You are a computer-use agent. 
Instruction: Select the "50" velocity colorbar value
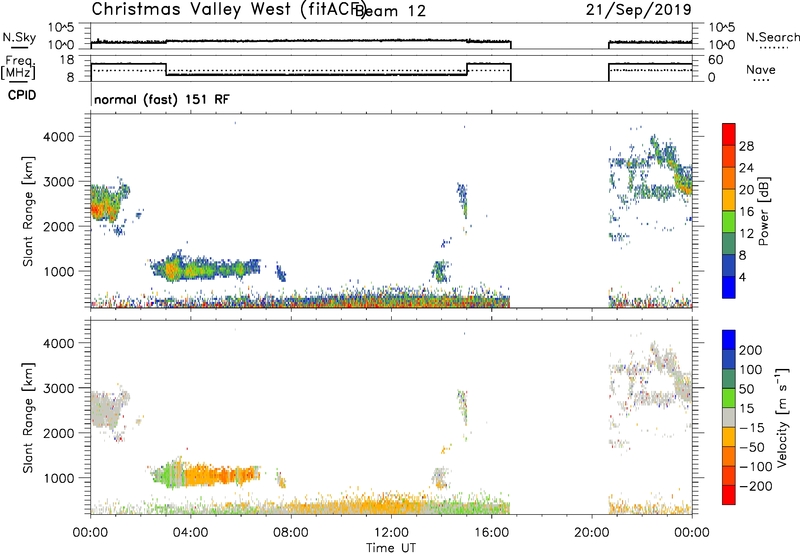click(746, 389)
